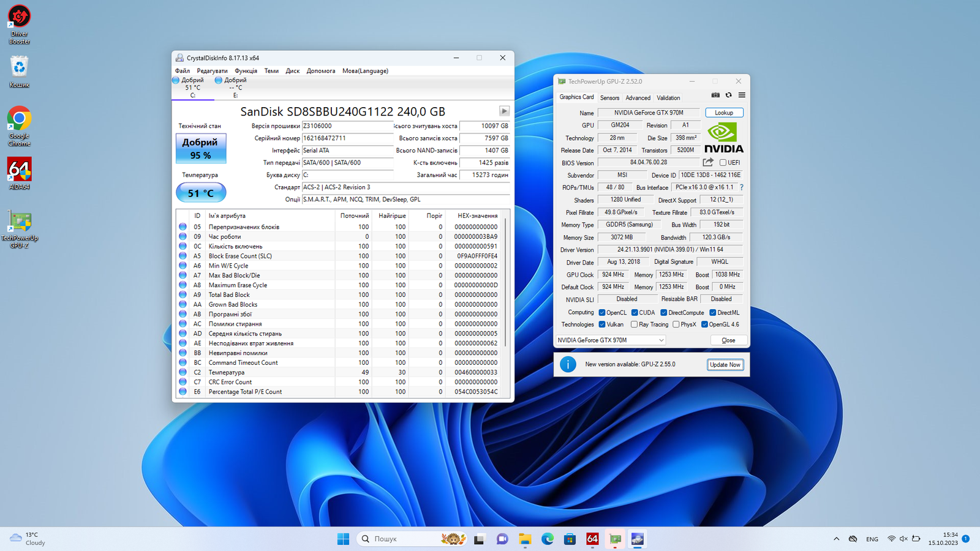Show hidden system tray icons chevron
Screen dimensions: 980x551
836,539
